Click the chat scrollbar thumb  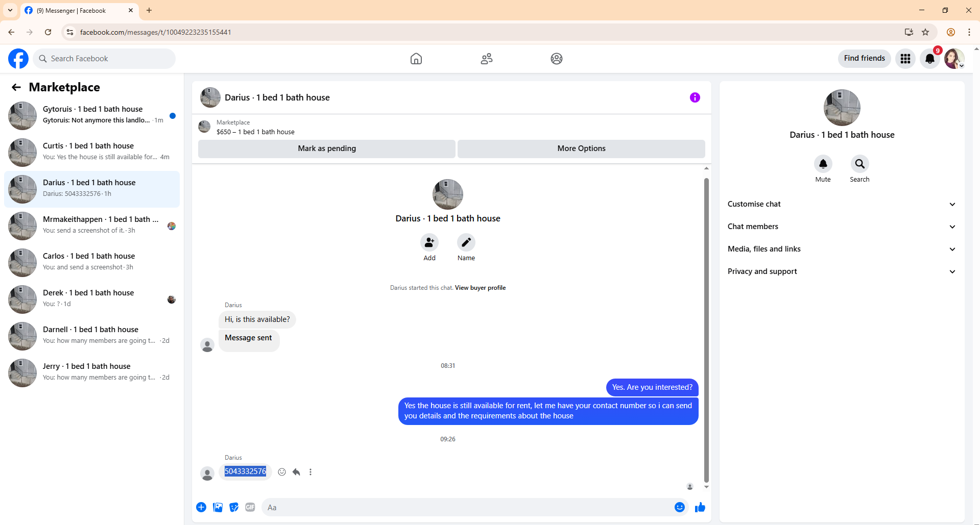(706, 330)
